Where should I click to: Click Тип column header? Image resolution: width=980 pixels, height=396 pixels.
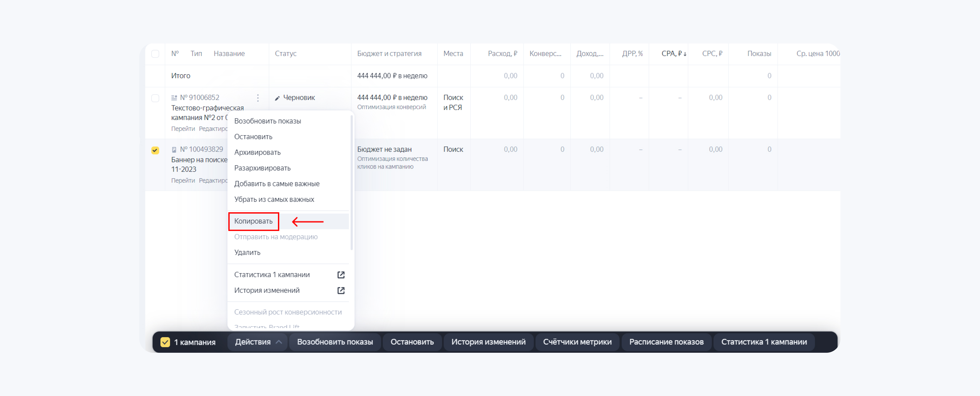pyautogui.click(x=196, y=54)
